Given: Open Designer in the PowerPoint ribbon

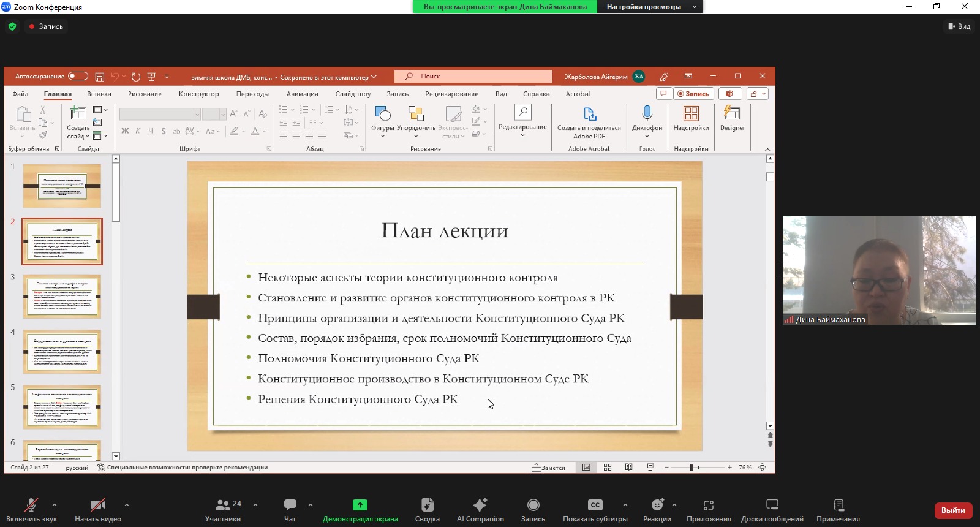Looking at the screenshot, I should [x=733, y=119].
